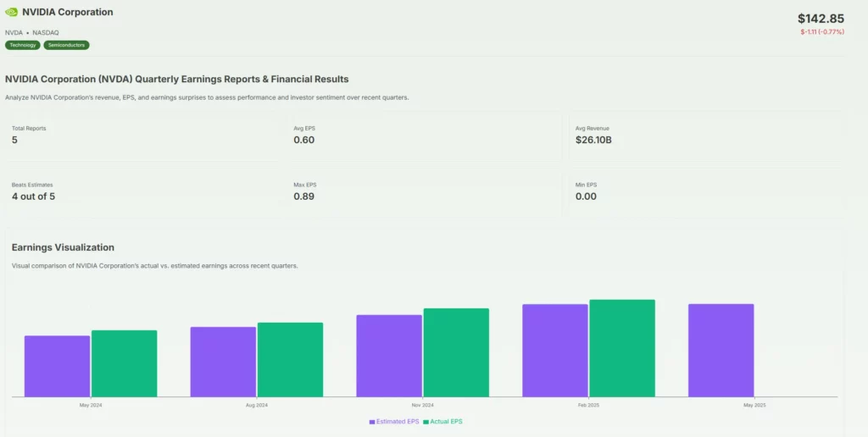Click the $142.85 stock price
Screen dimensions: 868x437
coord(821,19)
